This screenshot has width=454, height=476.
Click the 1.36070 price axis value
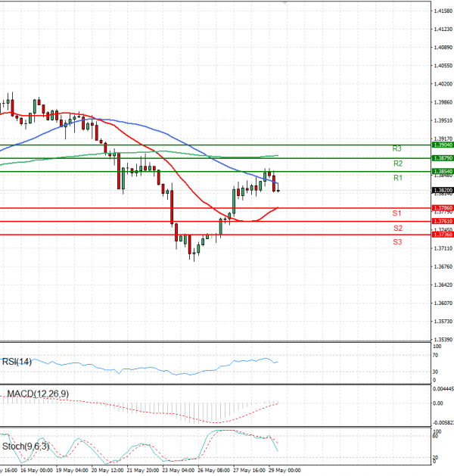(443, 303)
